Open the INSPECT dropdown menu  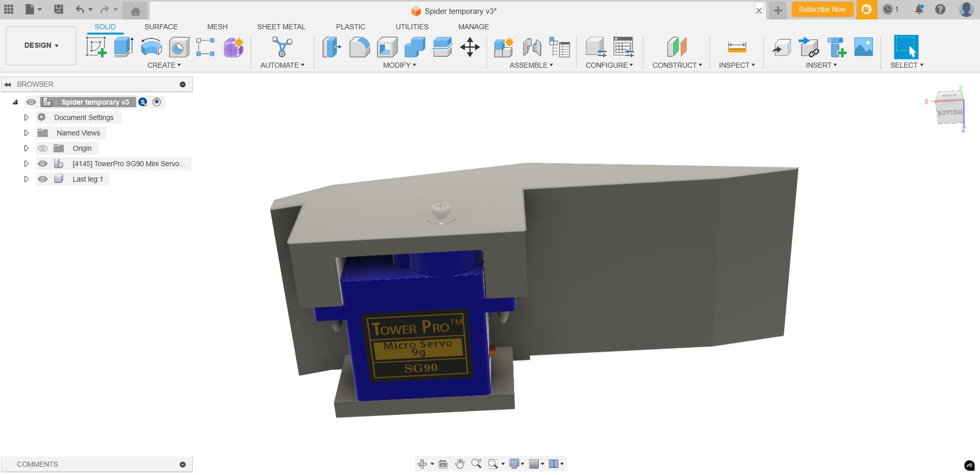tap(737, 65)
